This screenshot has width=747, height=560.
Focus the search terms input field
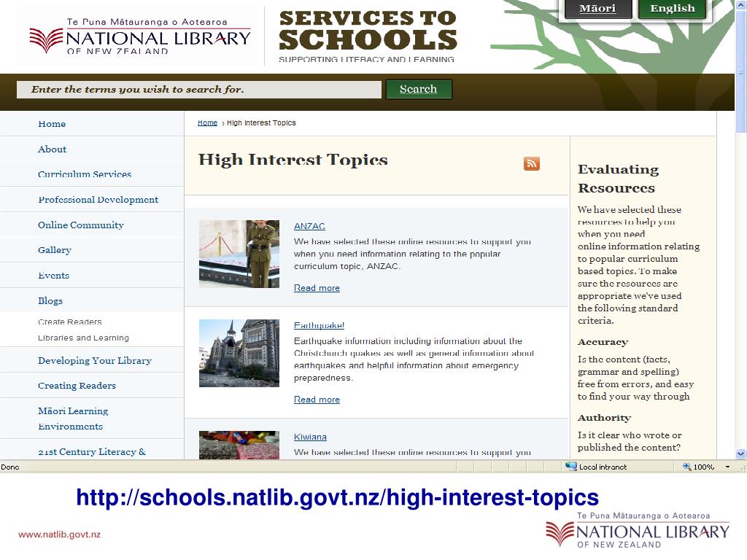pos(199,90)
